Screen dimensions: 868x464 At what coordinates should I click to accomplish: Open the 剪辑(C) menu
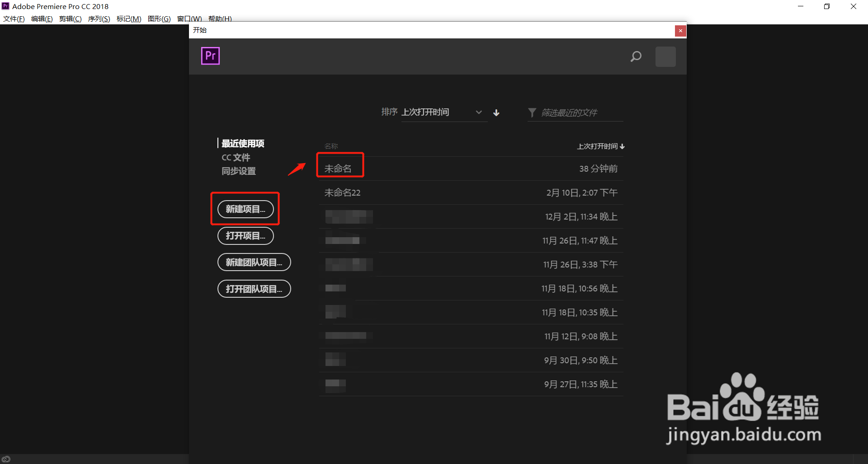pyautogui.click(x=71, y=19)
